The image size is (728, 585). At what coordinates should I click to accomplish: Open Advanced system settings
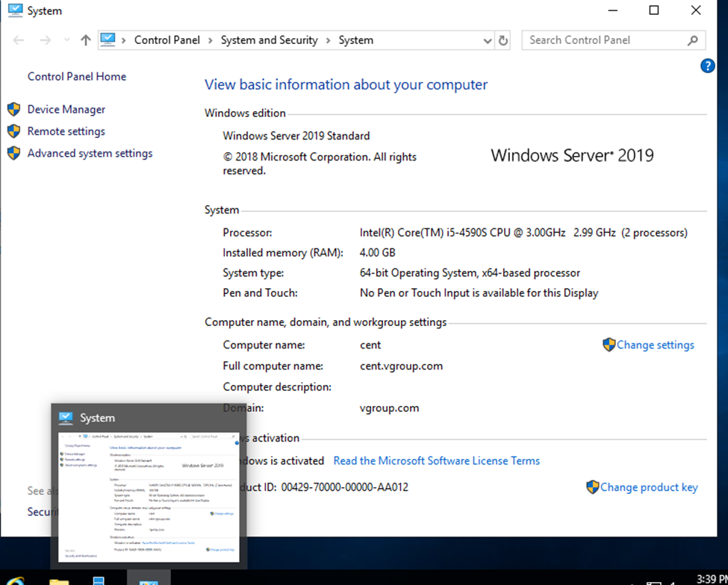tap(90, 153)
